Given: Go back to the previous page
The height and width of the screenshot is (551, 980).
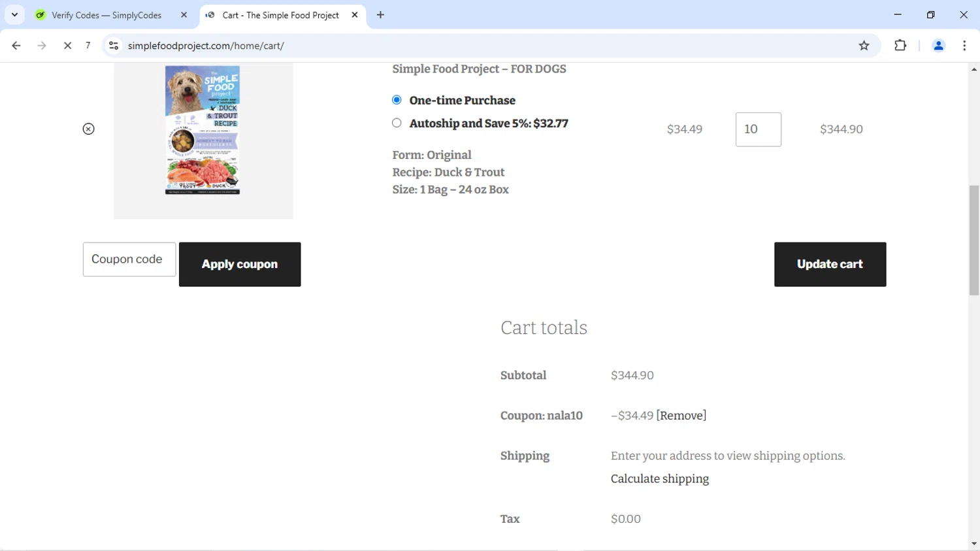Looking at the screenshot, I should [x=16, y=46].
